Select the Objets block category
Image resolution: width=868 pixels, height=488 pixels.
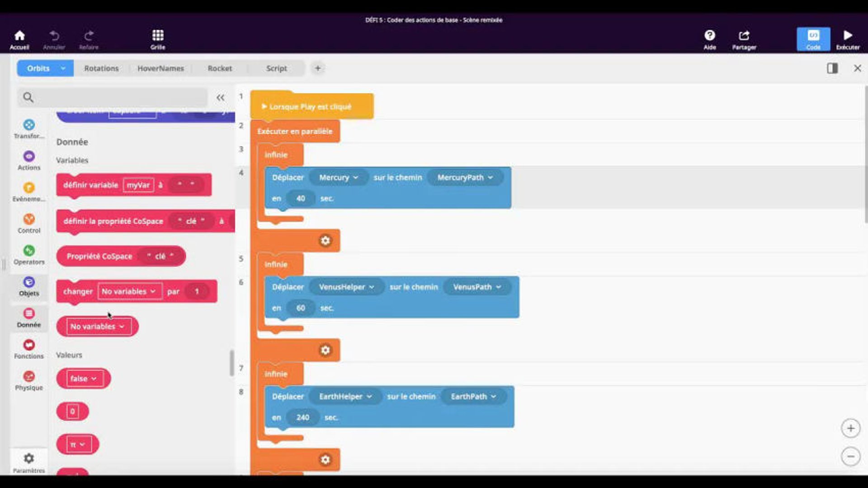coord(29,286)
